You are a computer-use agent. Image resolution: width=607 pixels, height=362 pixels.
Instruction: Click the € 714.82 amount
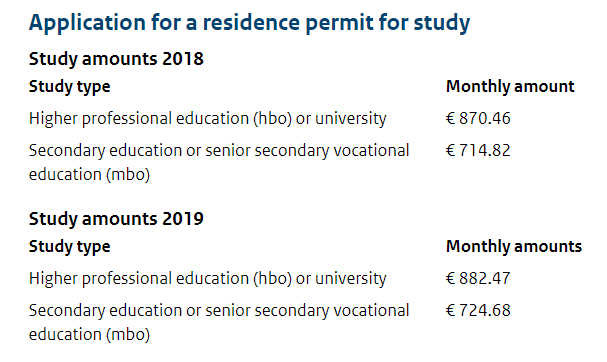pos(478,150)
